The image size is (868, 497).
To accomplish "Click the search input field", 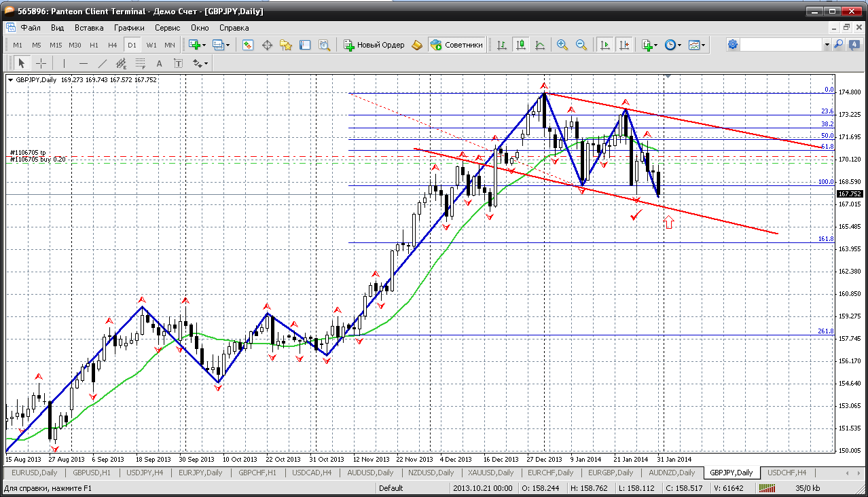I will [781, 44].
